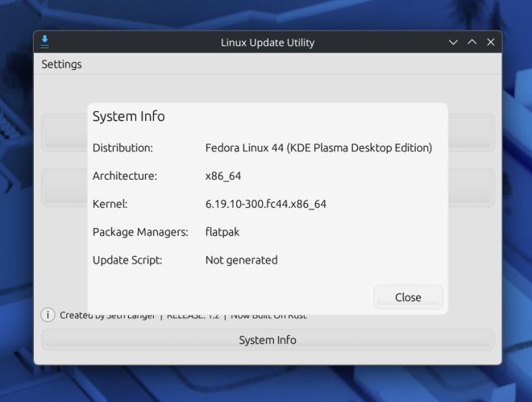The image size is (532, 402).
Task: Click the Linux Update Utility window title
Action: click(x=268, y=43)
